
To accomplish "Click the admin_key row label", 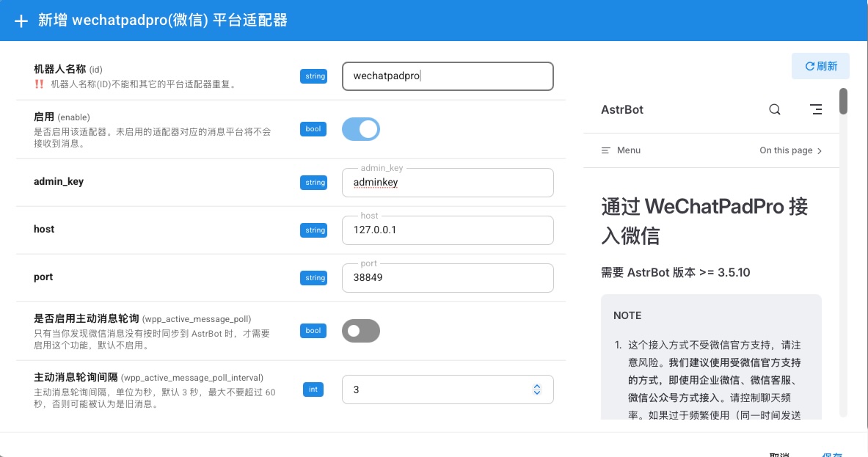I will coord(59,181).
